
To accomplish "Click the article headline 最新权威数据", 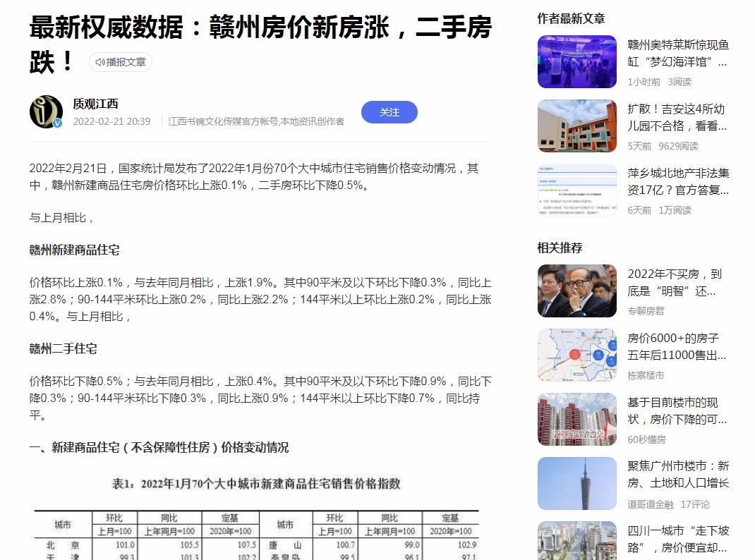I will click(260, 44).
